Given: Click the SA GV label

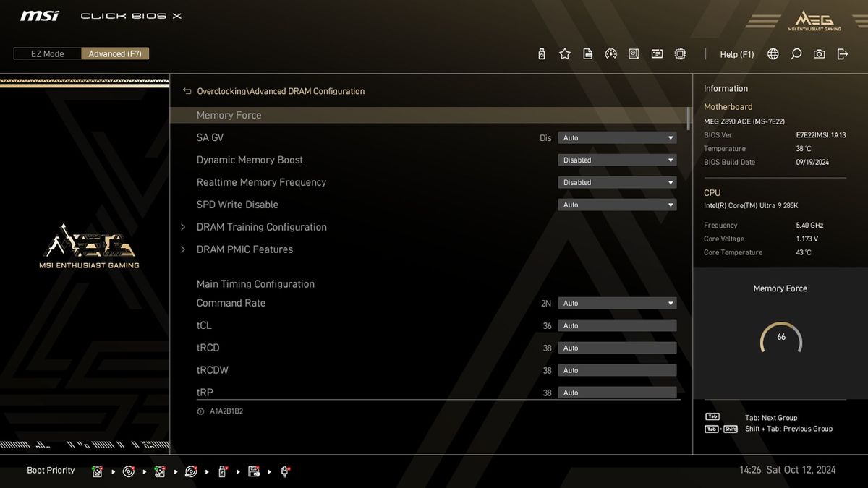Looking at the screenshot, I should point(210,137).
